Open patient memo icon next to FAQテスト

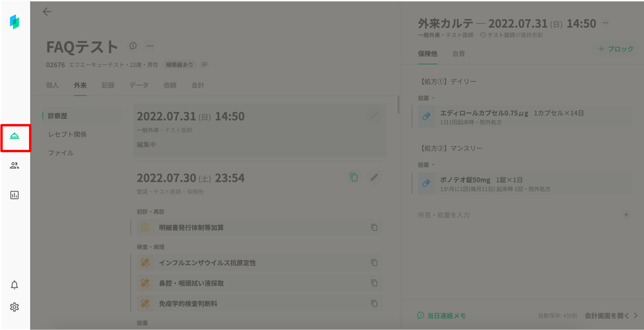[133, 46]
